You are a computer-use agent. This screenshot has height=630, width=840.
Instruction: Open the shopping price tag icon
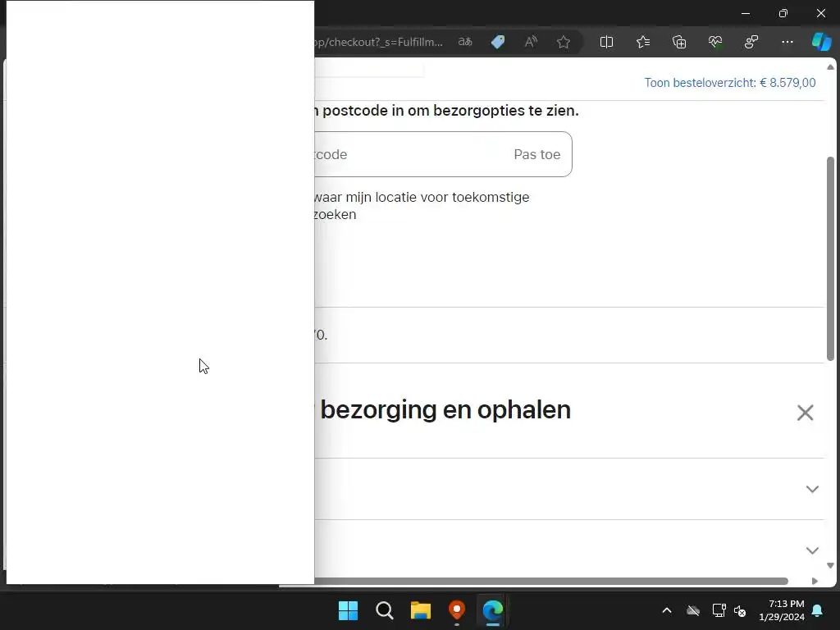click(x=498, y=42)
